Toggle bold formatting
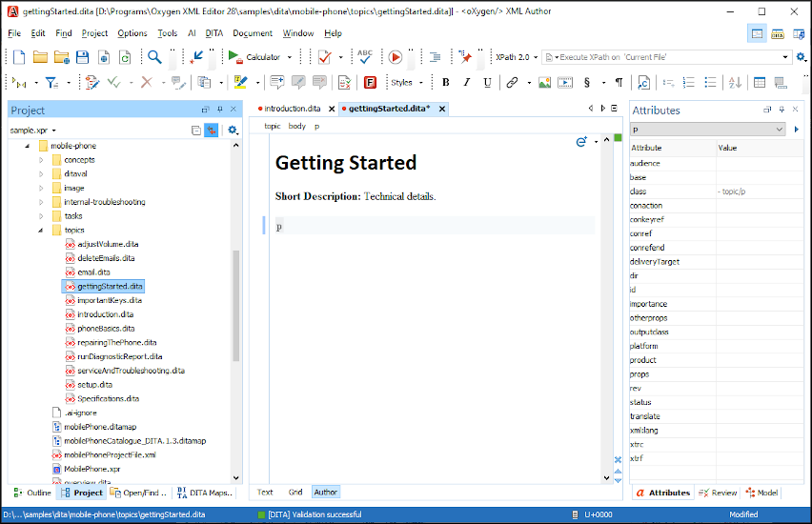 [445, 83]
